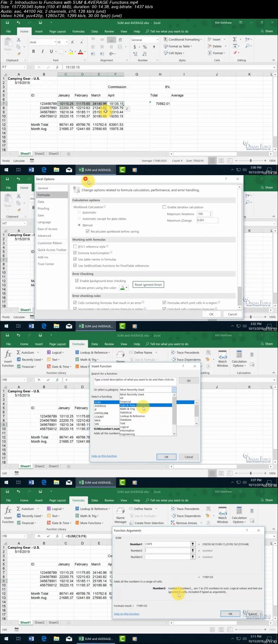
Task: Apply Comma Style number format
Action: [154, 47]
